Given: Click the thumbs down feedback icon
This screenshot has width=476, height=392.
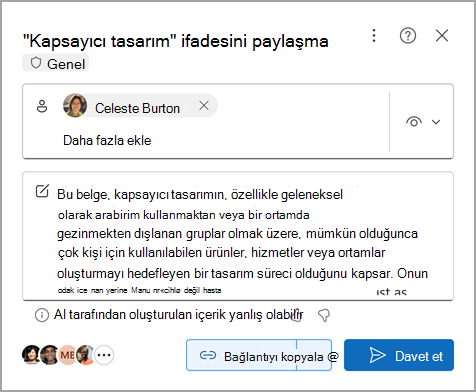Looking at the screenshot, I should 324,315.
